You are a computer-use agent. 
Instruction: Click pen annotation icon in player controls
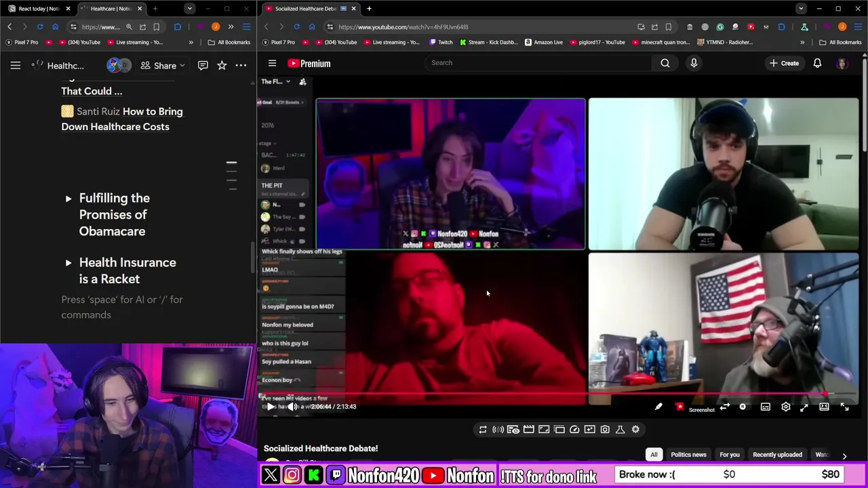[658, 407]
